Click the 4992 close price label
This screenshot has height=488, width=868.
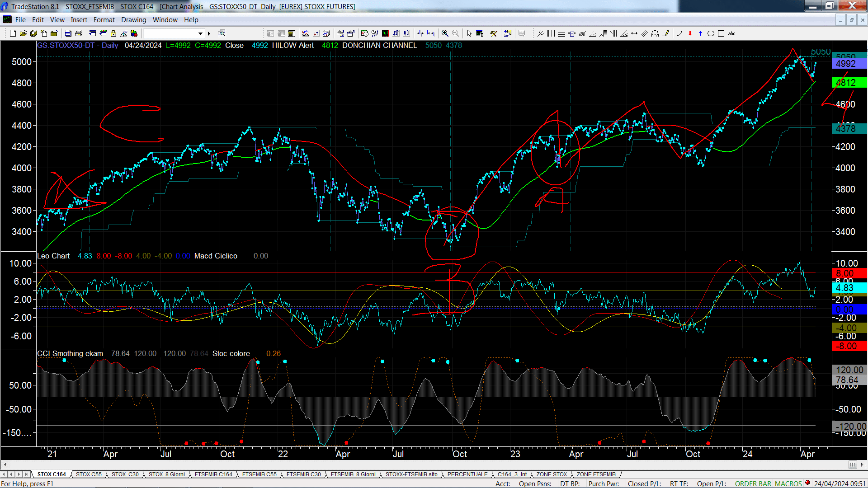pyautogui.click(x=849, y=64)
